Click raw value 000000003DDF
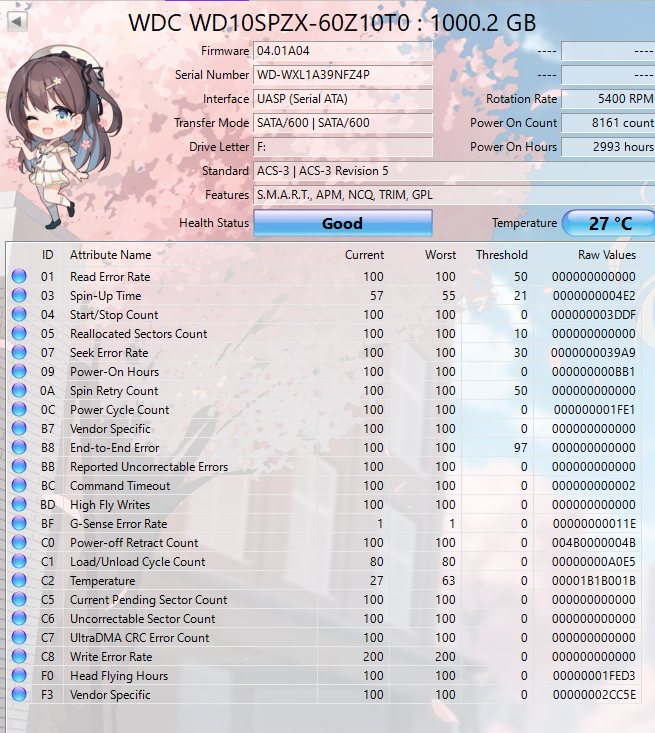This screenshot has width=655, height=733. coord(593,315)
